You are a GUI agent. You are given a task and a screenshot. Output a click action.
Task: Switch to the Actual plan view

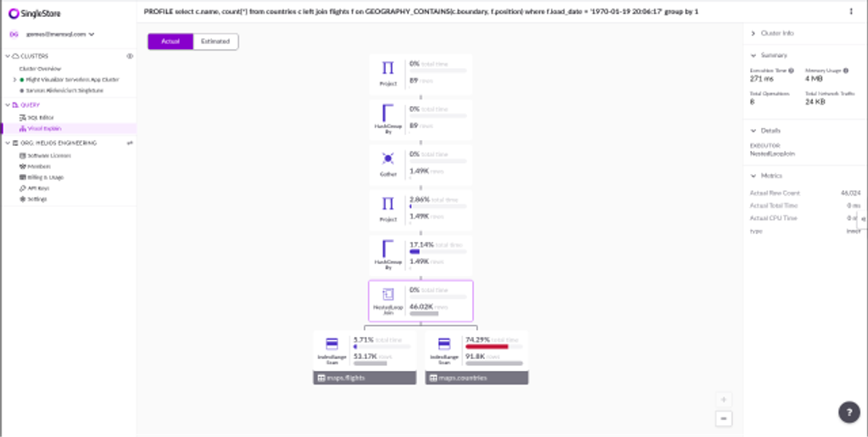(x=170, y=42)
